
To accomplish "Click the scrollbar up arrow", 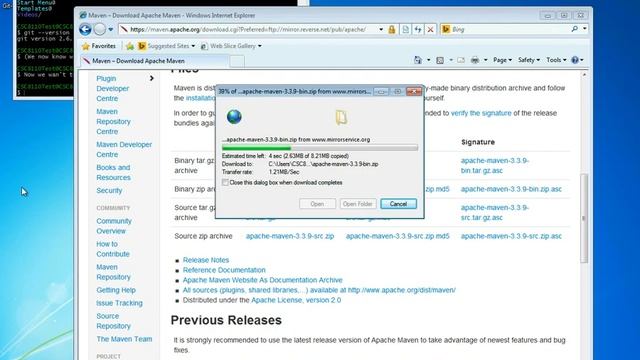I will (584, 75).
